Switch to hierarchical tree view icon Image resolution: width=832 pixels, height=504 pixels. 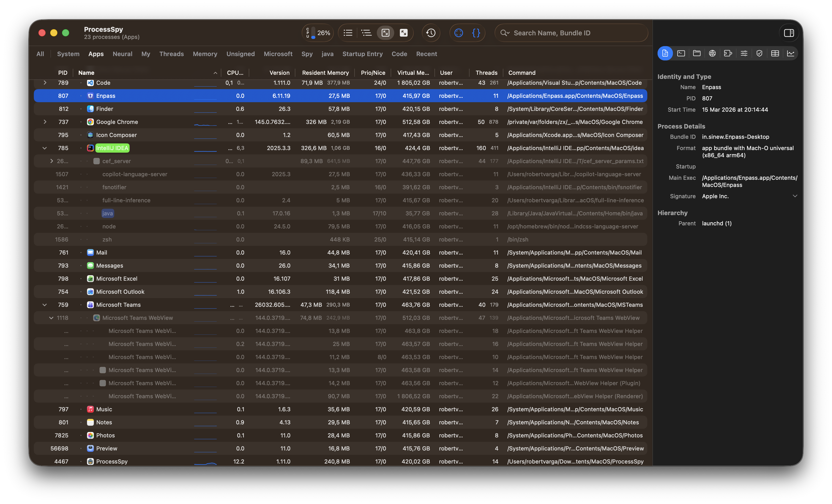366,33
